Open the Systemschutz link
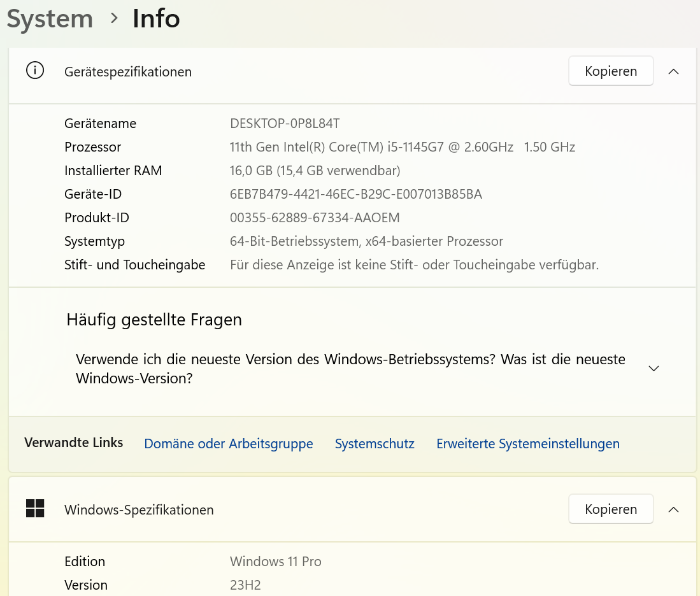The height and width of the screenshot is (596, 700). coord(375,444)
